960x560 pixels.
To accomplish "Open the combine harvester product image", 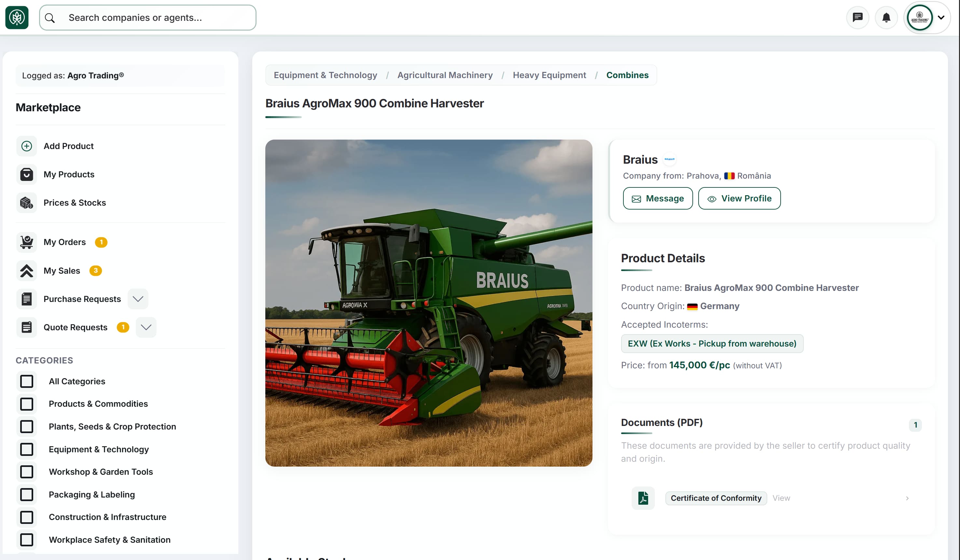I will tap(429, 303).
